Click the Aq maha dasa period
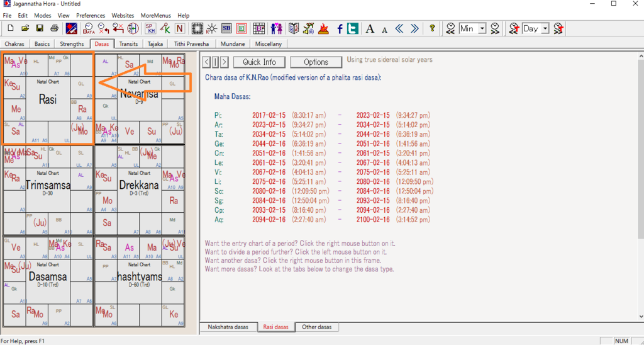The height and width of the screenshot is (345, 644). tap(323, 220)
